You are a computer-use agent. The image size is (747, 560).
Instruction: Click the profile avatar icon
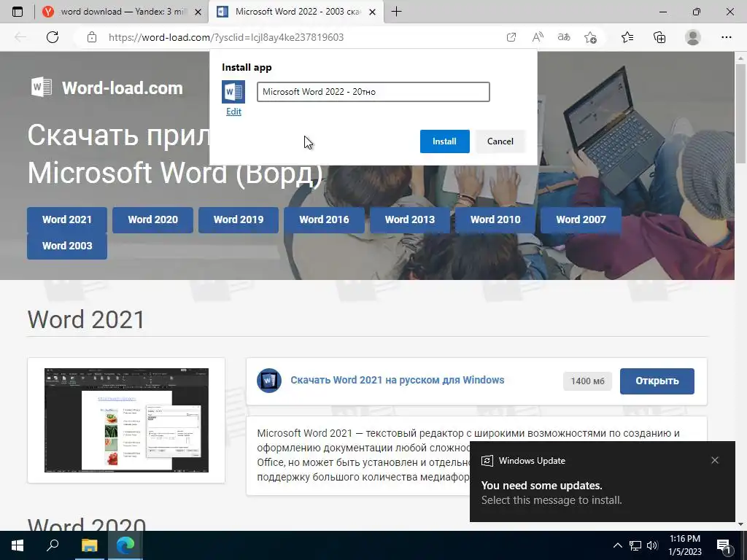coord(693,37)
